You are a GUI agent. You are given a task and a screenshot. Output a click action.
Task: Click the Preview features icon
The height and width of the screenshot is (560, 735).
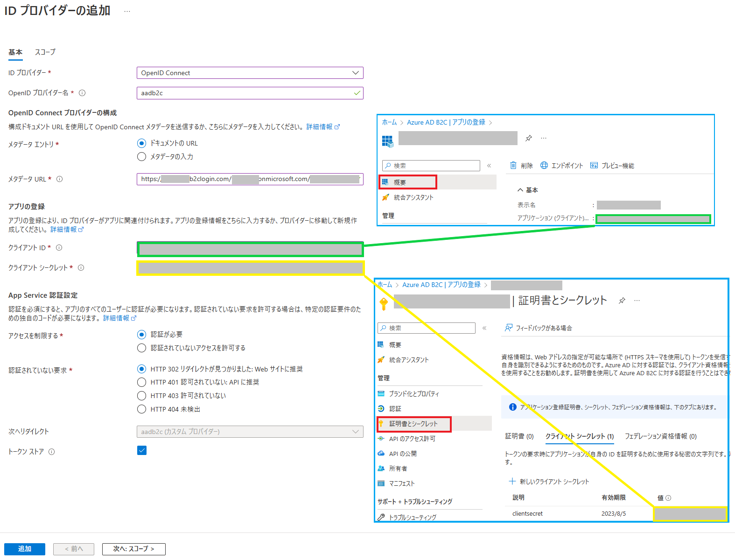594,165
